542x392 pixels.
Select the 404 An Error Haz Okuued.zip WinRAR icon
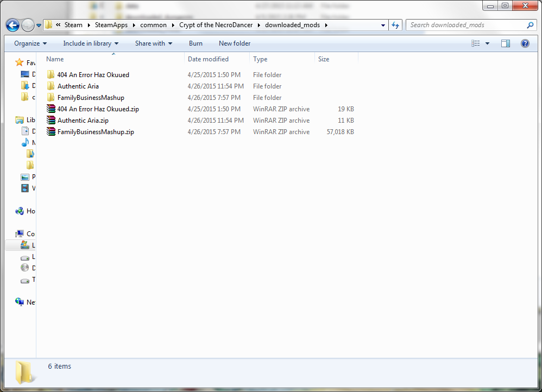coord(51,109)
